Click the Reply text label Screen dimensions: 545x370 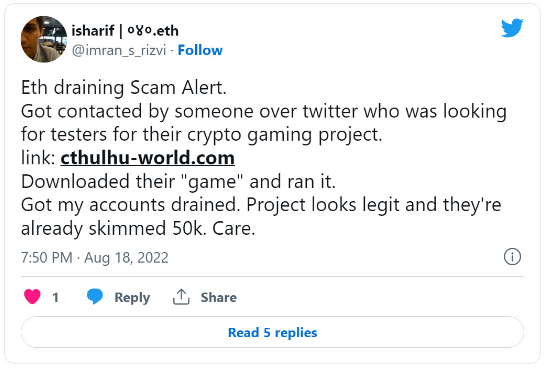coord(132,298)
